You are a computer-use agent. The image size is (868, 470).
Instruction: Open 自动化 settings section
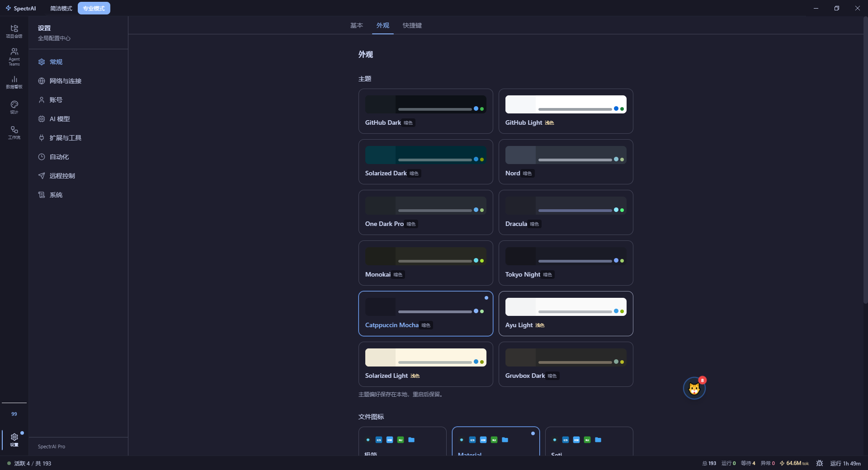point(78,157)
